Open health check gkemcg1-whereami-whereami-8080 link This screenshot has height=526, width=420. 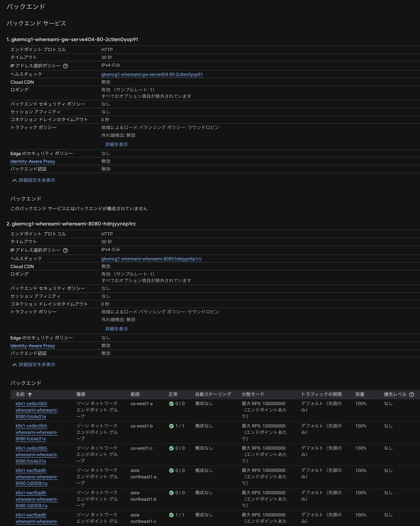pos(151,259)
